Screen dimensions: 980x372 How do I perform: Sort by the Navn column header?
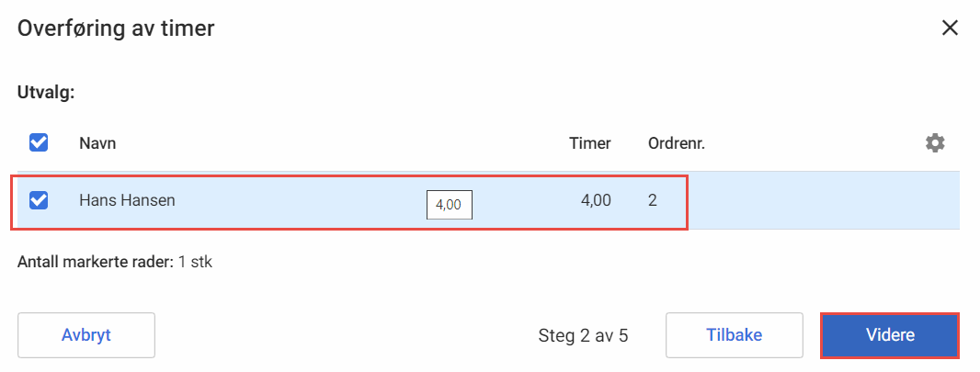click(x=97, y=143)
